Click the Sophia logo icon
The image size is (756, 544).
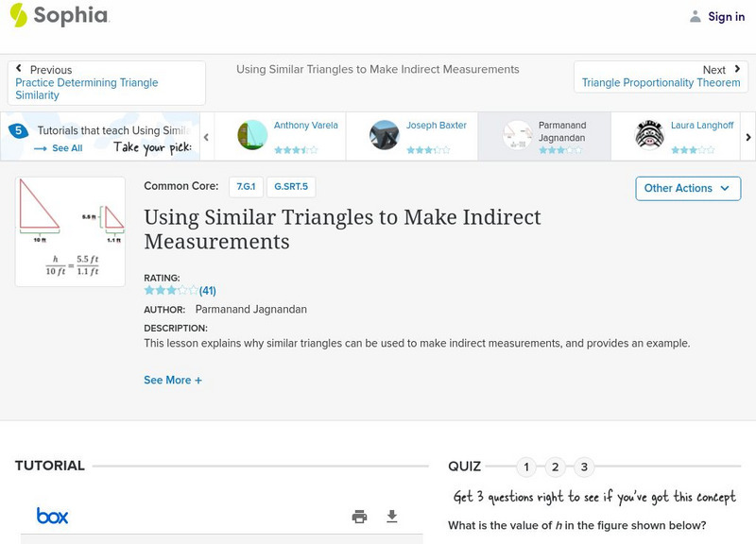[x=18, y=15]
